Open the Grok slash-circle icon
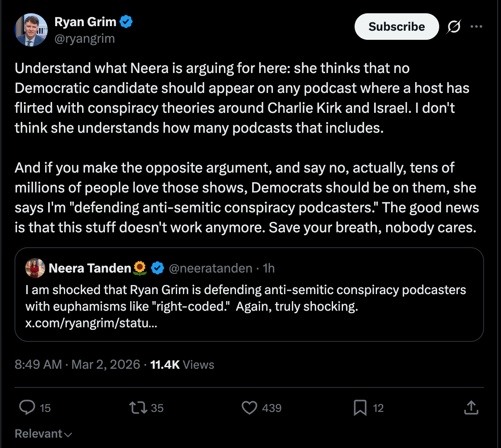The width and height of the screenshot is (501, 448). click(454, 27)
